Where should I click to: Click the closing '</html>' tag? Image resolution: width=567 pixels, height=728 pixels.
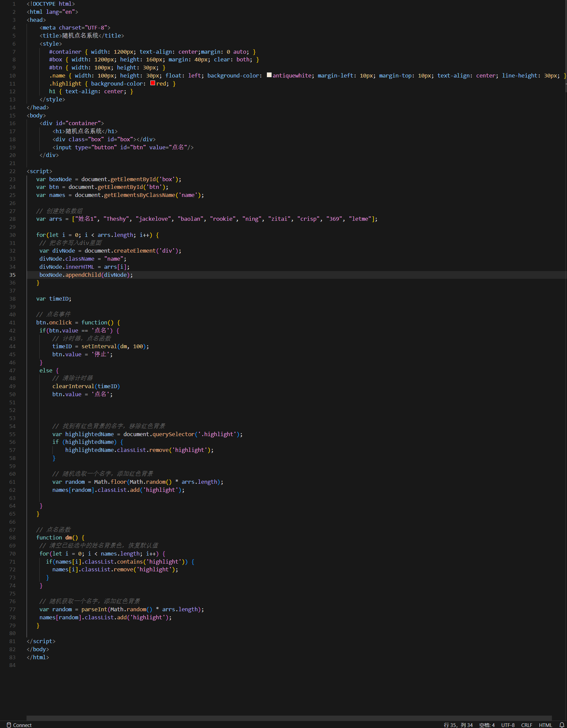click(x=38, y=657)
